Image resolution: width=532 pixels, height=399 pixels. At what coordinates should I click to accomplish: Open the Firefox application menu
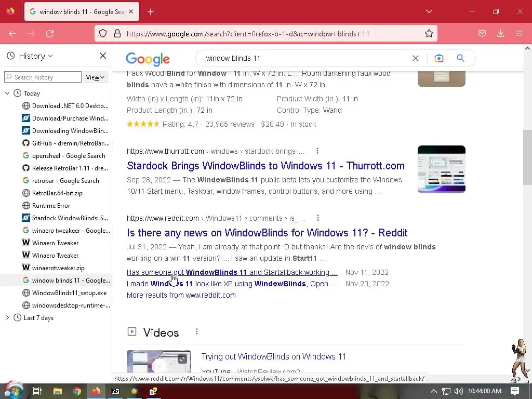point(520,34)
